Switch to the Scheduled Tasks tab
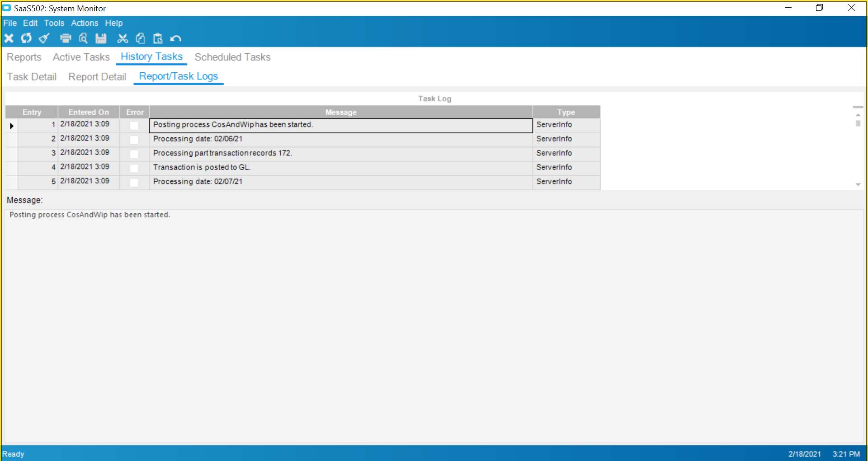 232,57
